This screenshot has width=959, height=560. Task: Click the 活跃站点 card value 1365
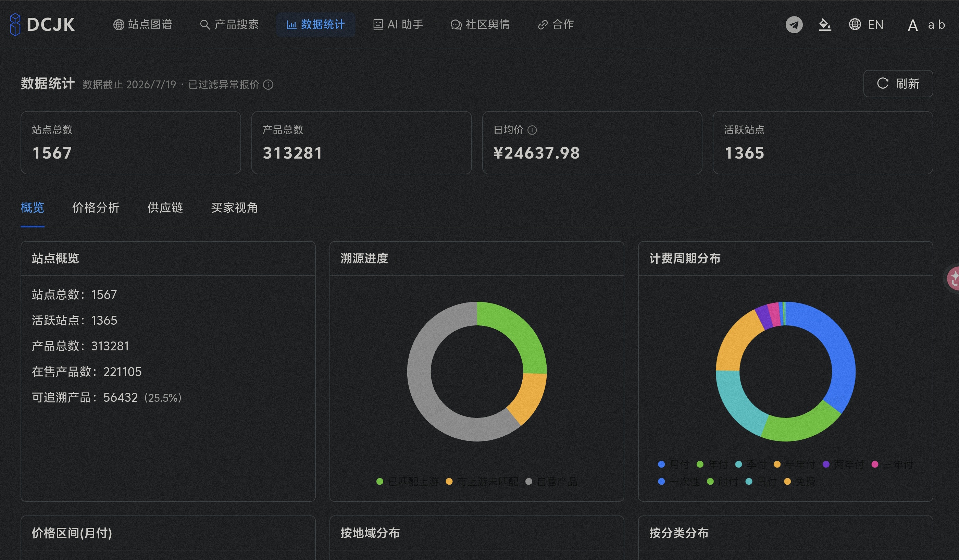tap(744, 153)
